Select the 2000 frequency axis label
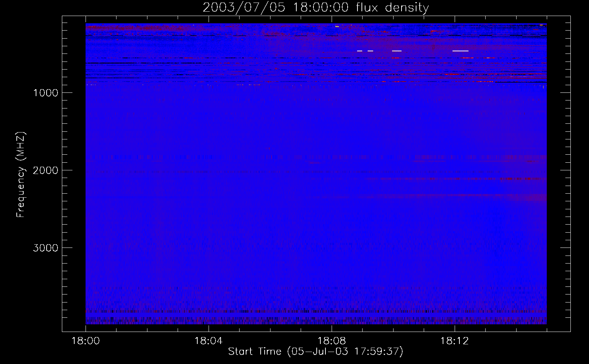This screenshot has width=589, height=364. [46, 170]
